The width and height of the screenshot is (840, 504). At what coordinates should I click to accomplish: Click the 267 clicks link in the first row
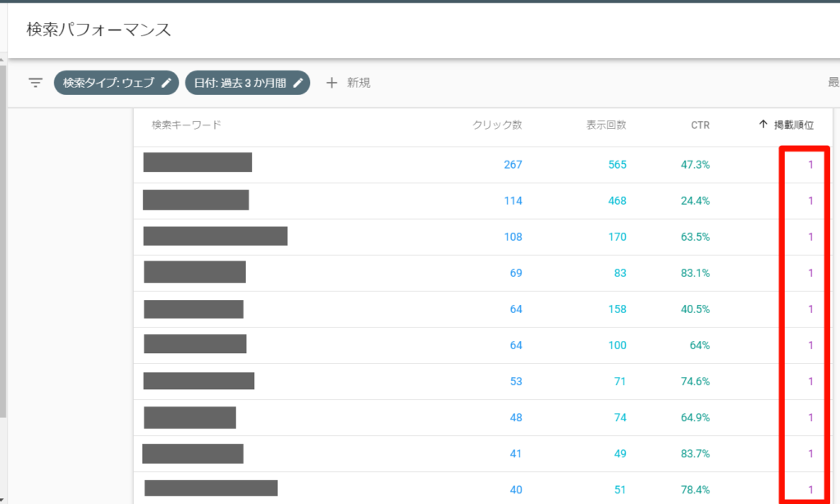(513, 163)
